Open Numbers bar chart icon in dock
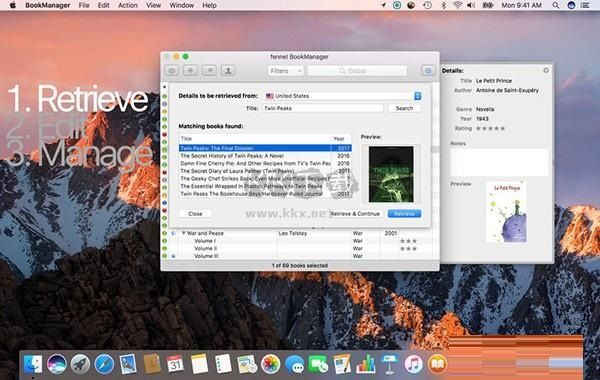 366,364
